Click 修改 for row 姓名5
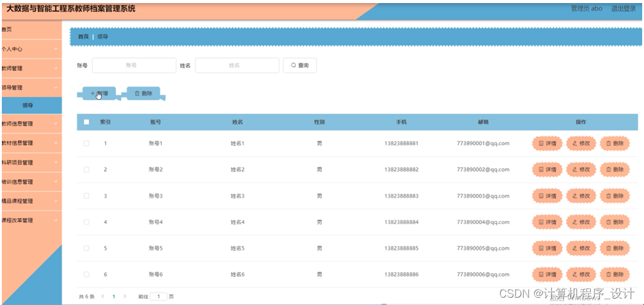Image resolution: width=644 pixels, height=305 pixels. tap(581, 248)
